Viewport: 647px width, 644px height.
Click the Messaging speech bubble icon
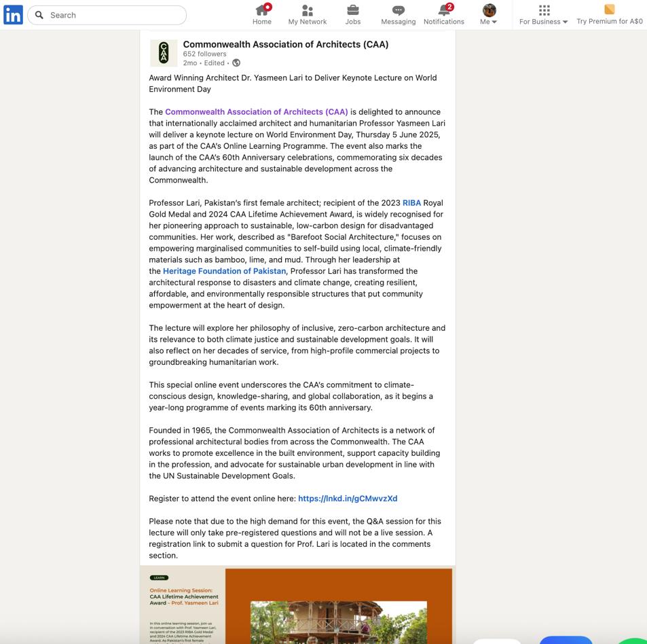pyautogui.click(x=399, y=10)
